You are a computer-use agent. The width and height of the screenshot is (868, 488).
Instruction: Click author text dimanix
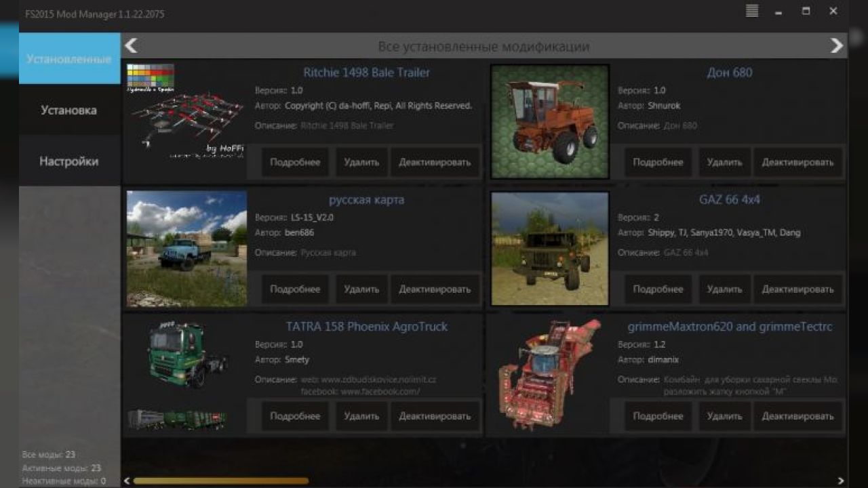[x=663, y=360]
